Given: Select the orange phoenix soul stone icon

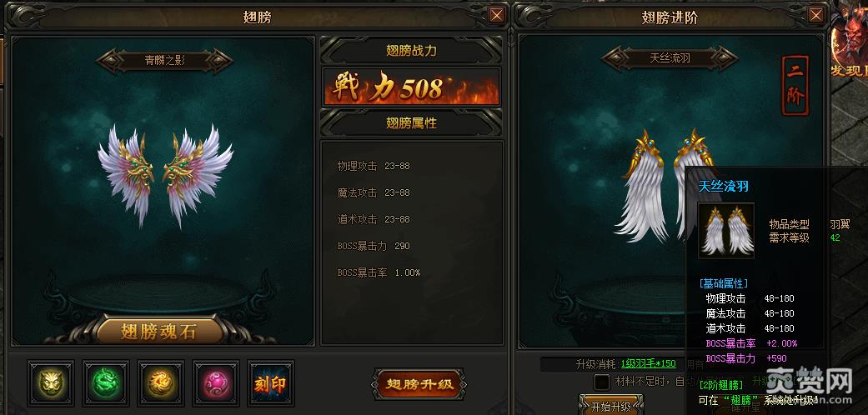Looking at the screenshot, I should (161, 382).
